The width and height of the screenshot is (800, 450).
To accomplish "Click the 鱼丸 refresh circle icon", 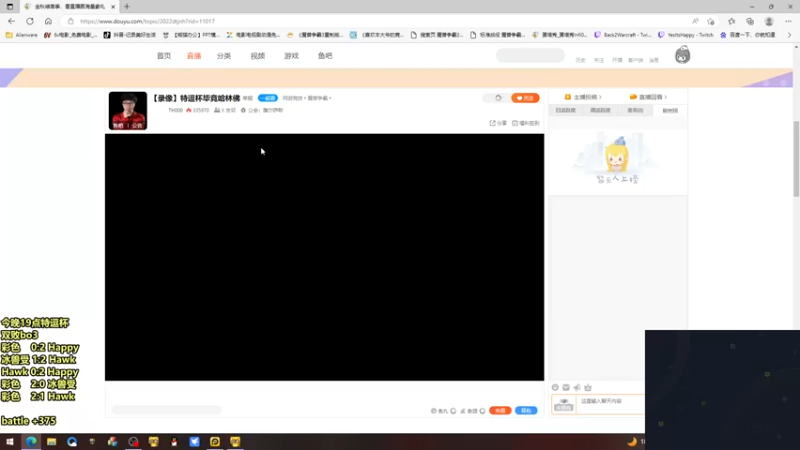I will [453, 411].
